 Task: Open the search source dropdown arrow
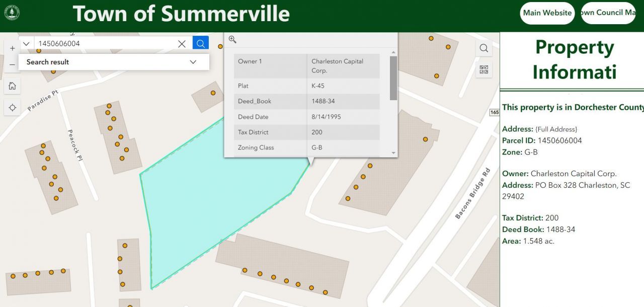26,44
